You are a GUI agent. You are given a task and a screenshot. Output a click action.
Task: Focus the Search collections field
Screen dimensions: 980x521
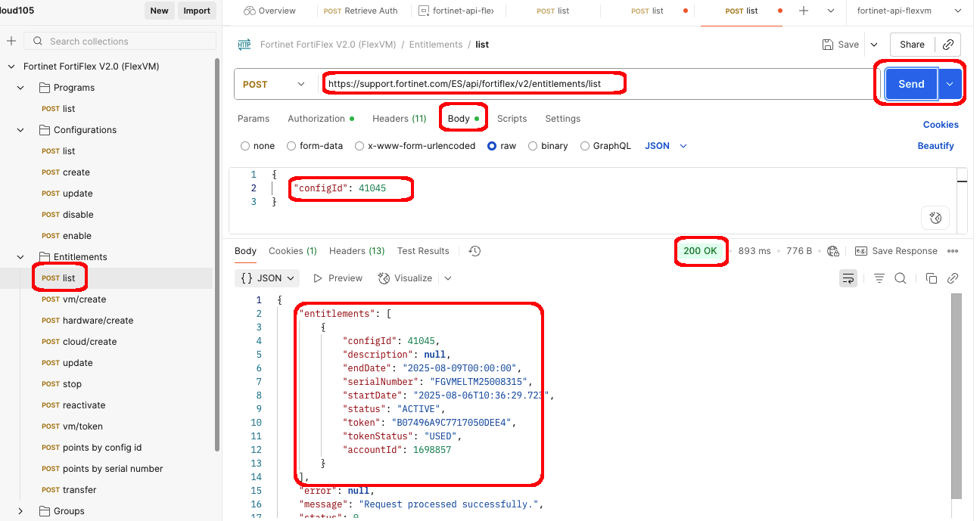pyautogui.click(x=119, y=41)
